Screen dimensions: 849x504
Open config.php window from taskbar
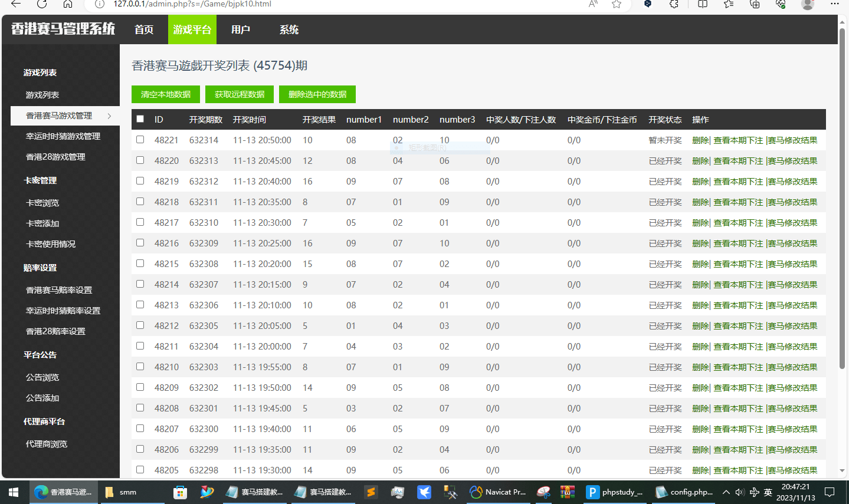tap(684, 492)
